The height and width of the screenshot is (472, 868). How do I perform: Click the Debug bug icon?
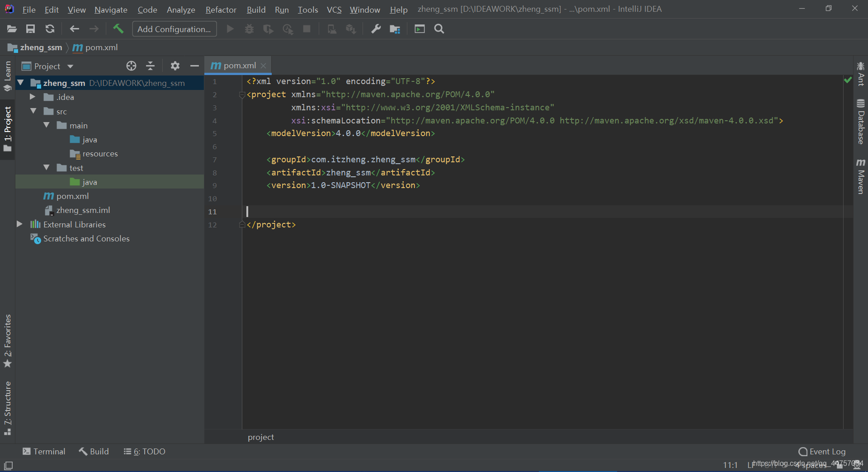click(249, 29)
